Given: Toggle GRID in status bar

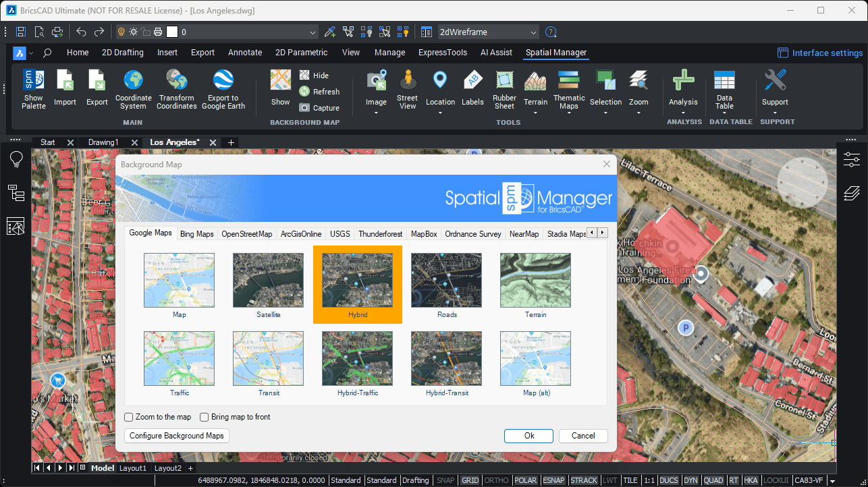Looking at the screenshot, I should pyautogui.click(x=470, y=480).
